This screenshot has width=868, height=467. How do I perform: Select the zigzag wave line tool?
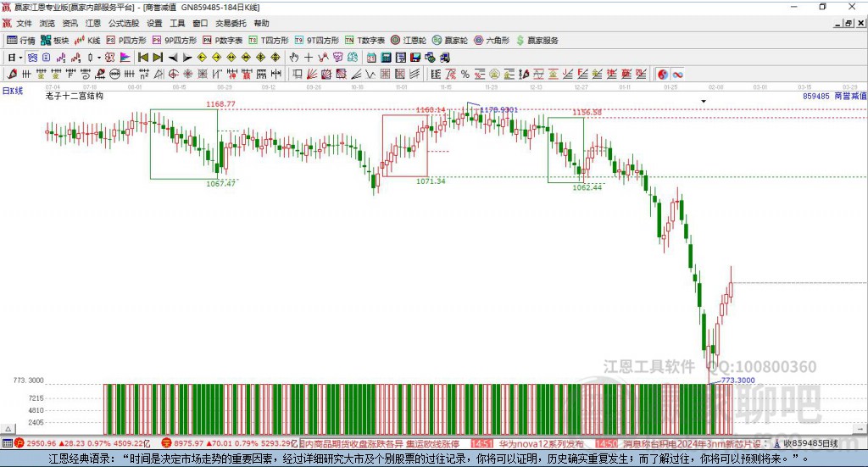click(x=370, y=74)
